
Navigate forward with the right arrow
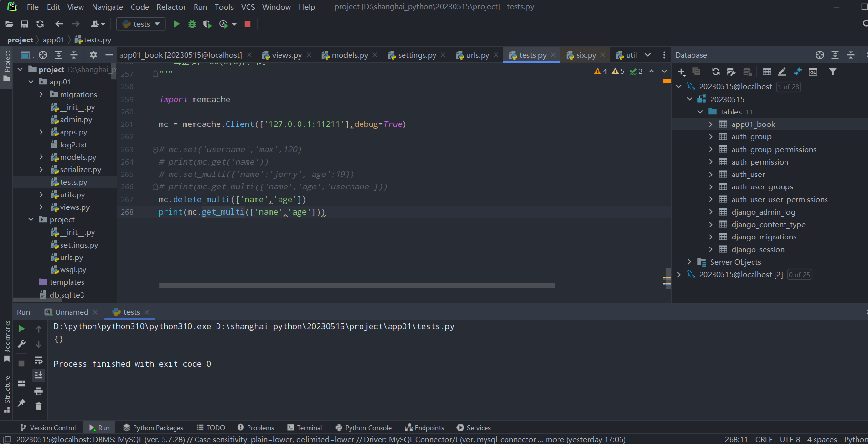point(75,24)
